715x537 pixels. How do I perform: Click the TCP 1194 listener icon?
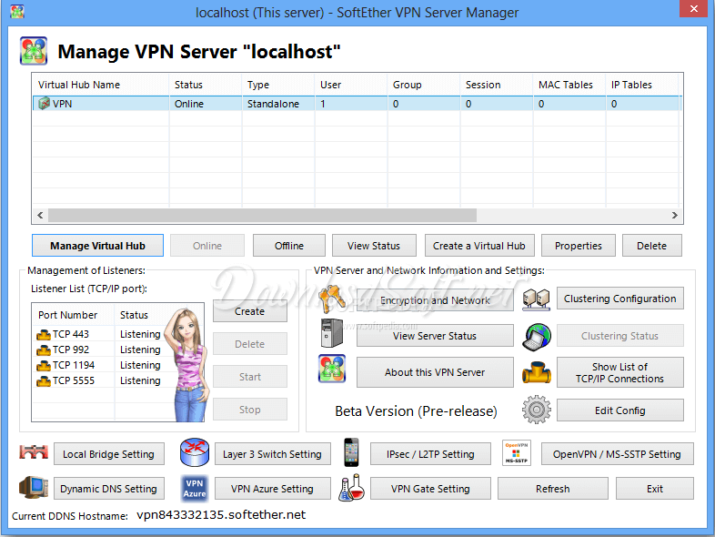point(43,366)
